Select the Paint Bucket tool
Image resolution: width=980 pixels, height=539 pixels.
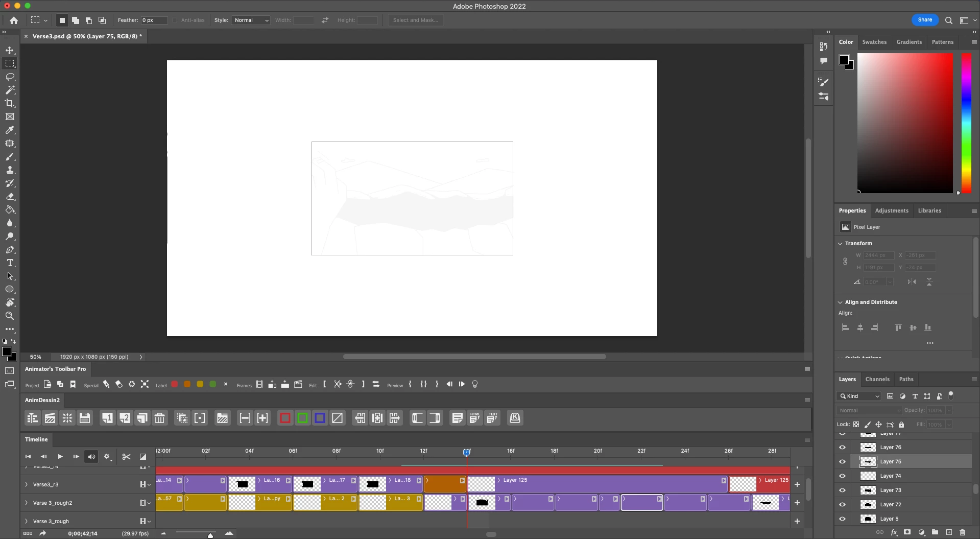10,209
